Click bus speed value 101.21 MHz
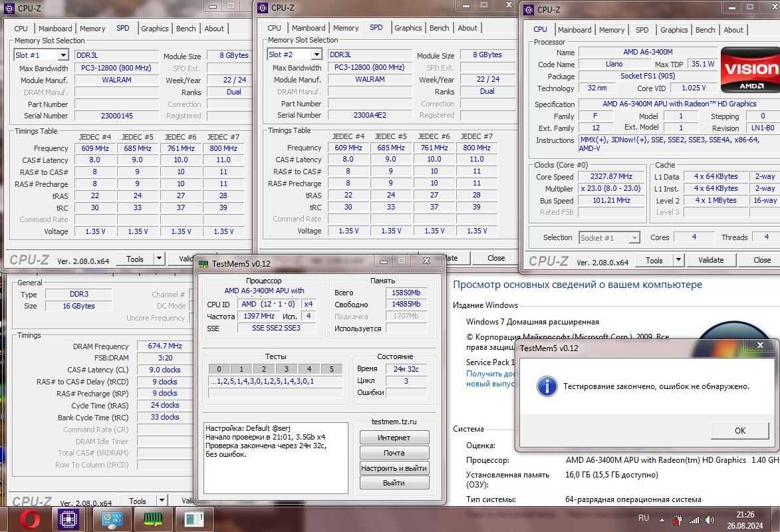The height and width of the screenshot is (532, 780). point(611,200)
